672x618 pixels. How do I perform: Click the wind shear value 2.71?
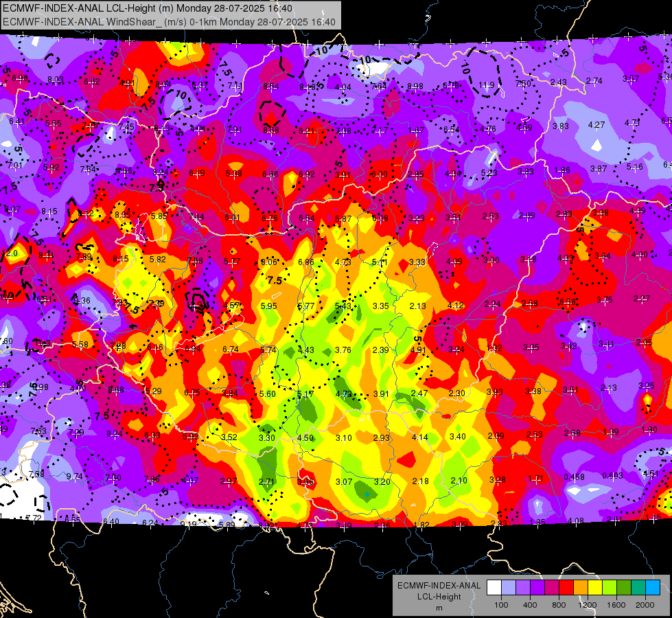click(266, 482)
